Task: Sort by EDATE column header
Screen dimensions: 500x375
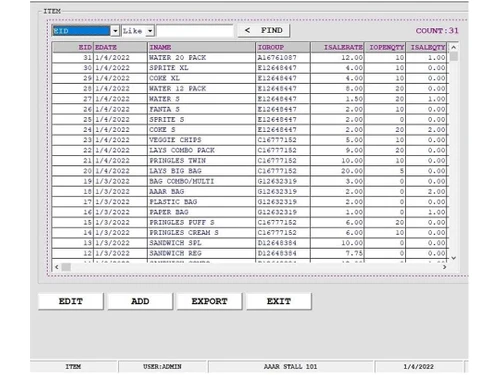Action: pyautogui.click(x=120, y=47)
